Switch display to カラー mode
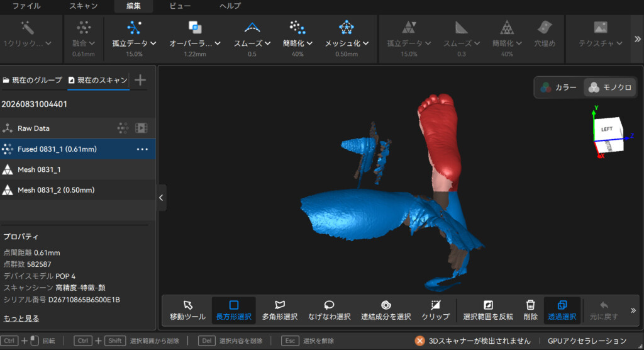The width and height of the screenshot is (644, 350). (x=558, y=87)
